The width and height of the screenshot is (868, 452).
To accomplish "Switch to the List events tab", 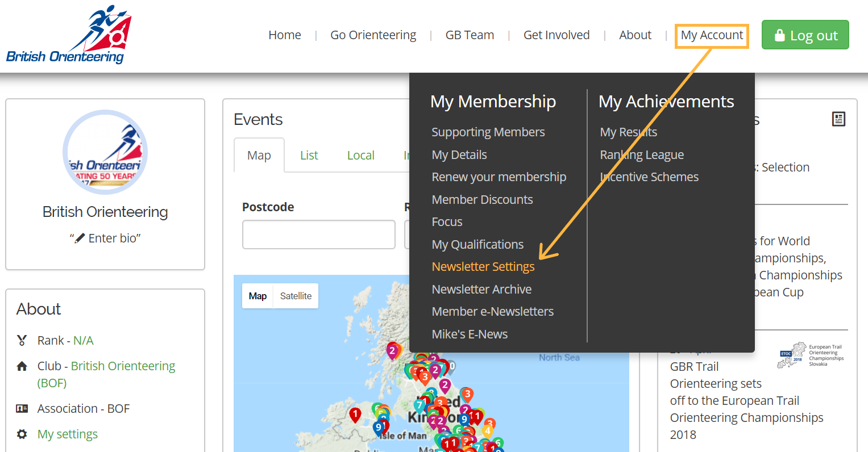I will [309, 156].
